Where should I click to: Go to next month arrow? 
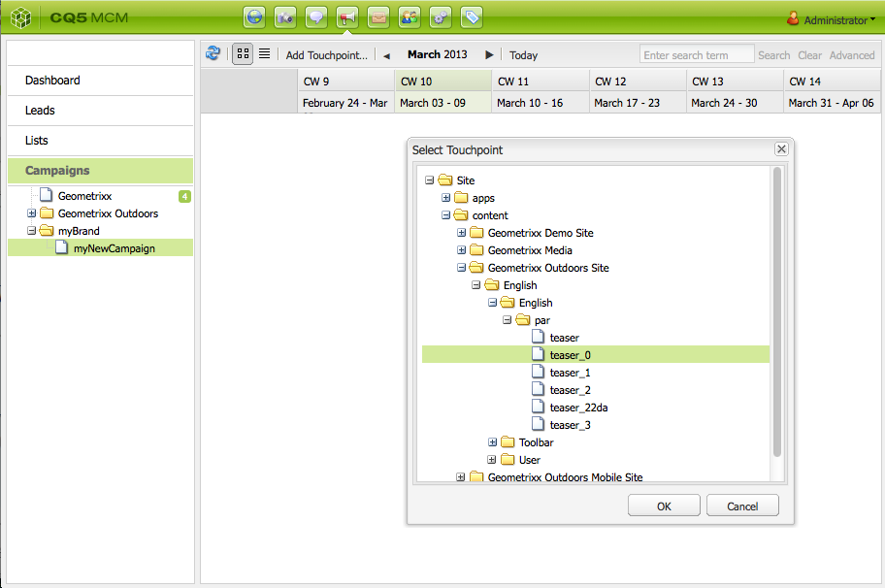pyautogui.click(x=489, y=54)
